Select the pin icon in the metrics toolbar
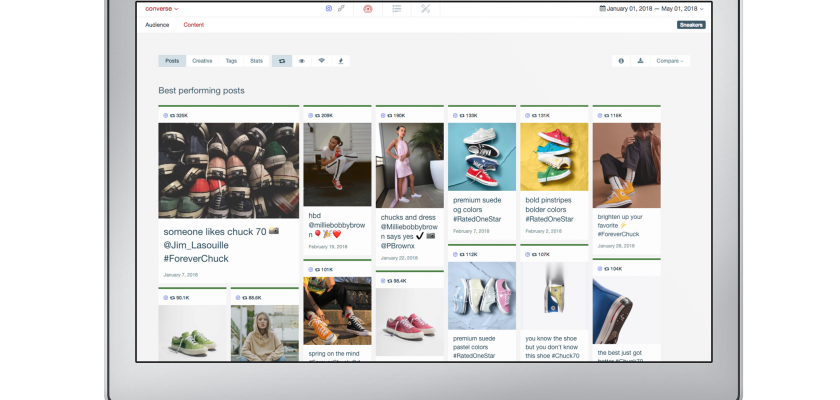 pos(340,61)
